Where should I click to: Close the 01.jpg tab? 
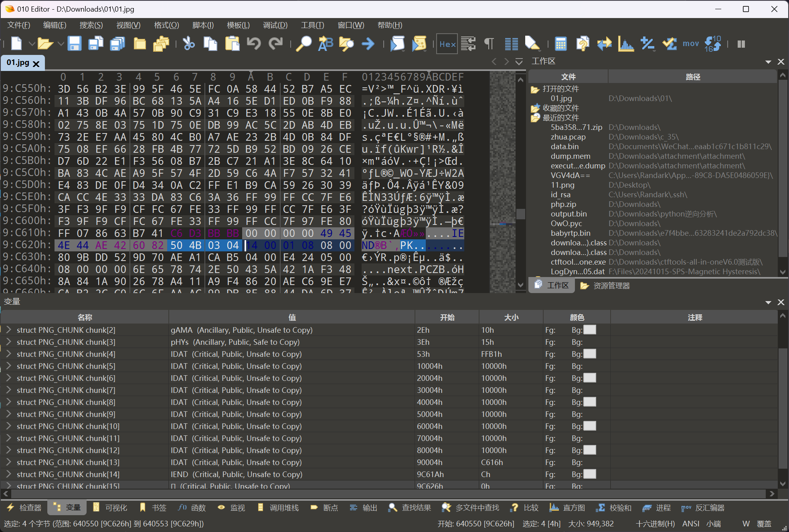click(36, 64)
